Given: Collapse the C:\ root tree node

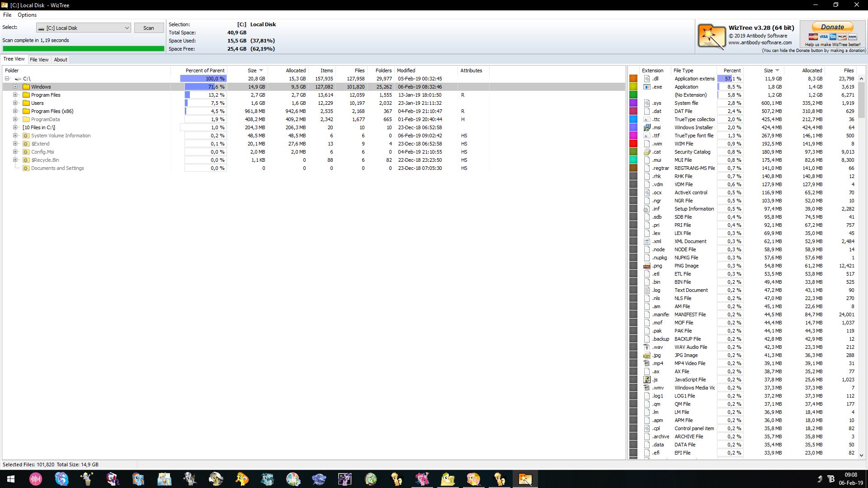Looking at the screenshot, I should 7,79.
